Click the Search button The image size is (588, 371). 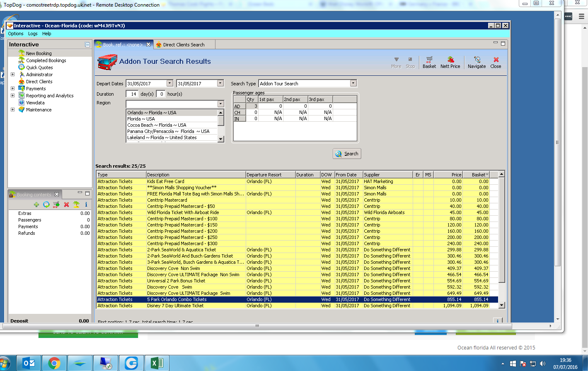[x=347, y=154]
